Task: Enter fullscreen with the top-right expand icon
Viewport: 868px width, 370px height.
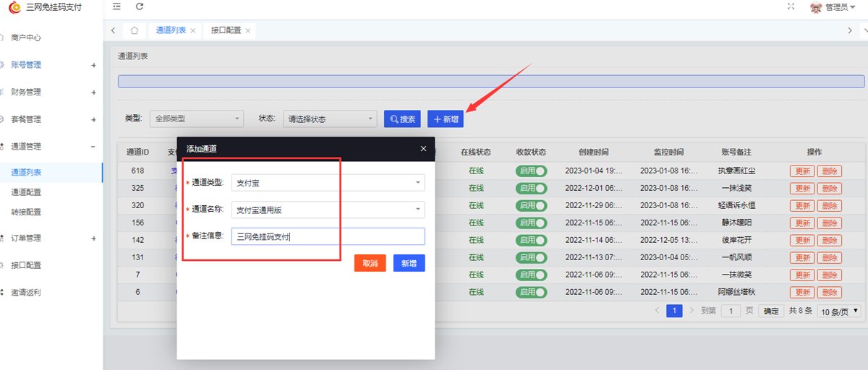Action: (x=791, y=7)
